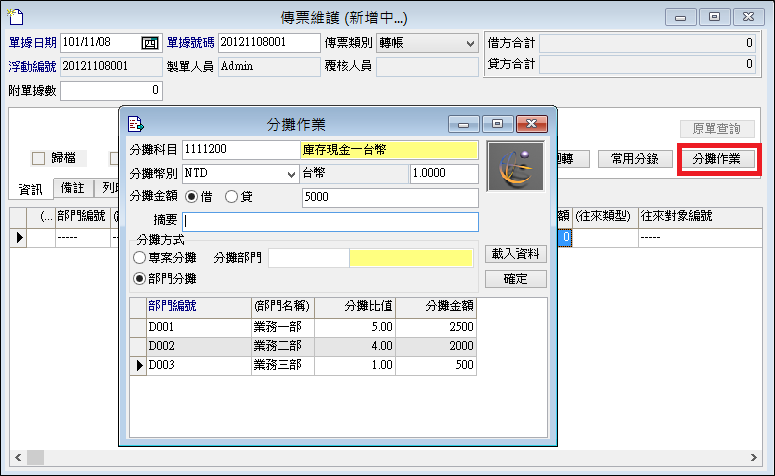This screenshot has width=775, height=476.
Task: Toggle the 歸檔 checkbox
Action: click(x=39, y=158)
